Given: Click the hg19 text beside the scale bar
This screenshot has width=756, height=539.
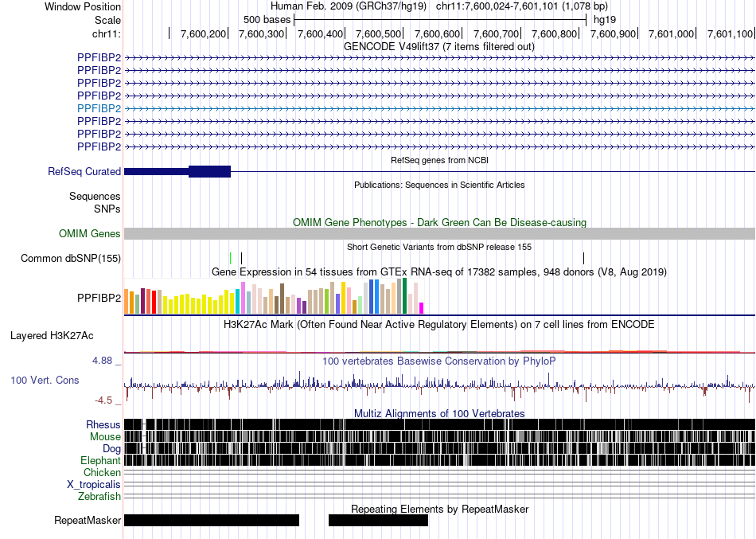Looking at the screenshot, I should 605,20.
